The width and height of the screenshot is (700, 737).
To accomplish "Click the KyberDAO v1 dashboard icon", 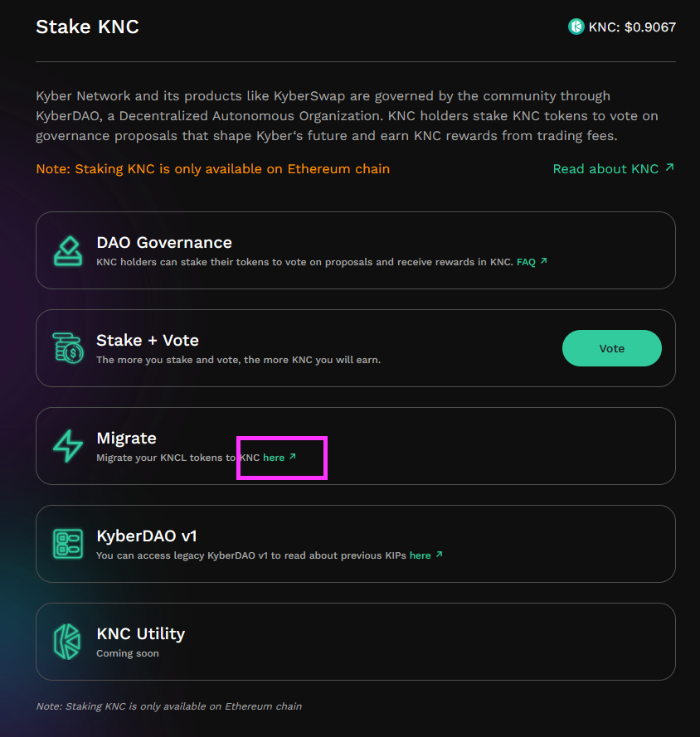I will 68,544.
